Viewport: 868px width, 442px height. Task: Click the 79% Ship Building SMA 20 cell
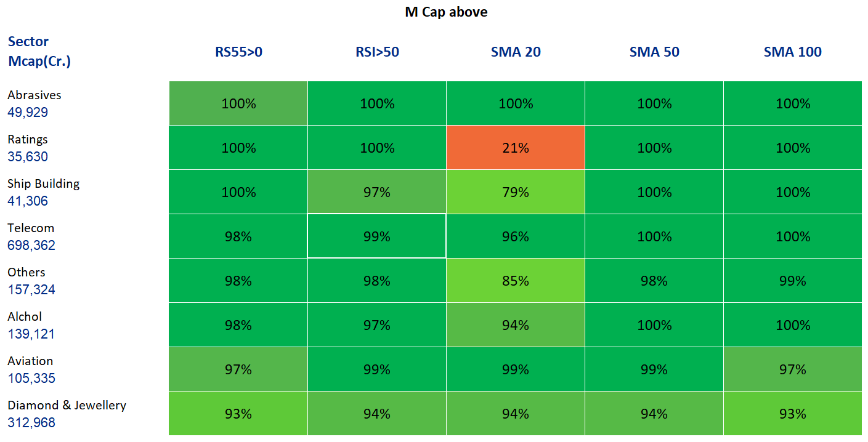[x=516, y=192]
